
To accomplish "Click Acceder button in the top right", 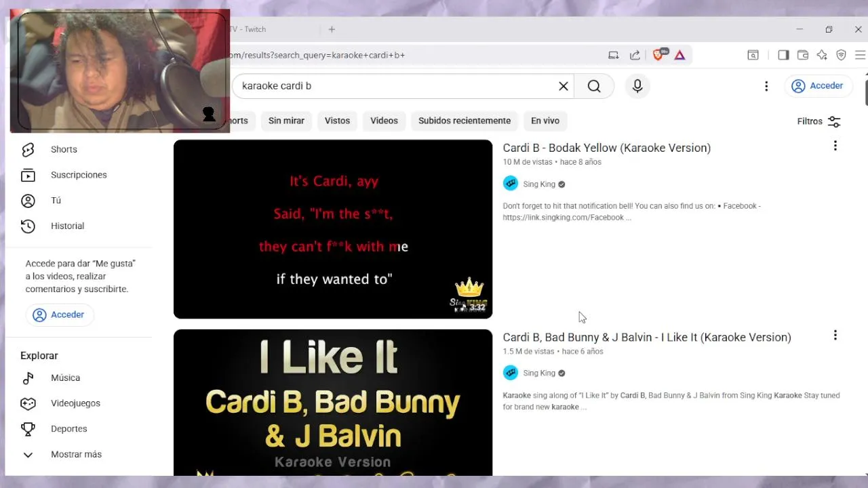I will tap(817, 86).
